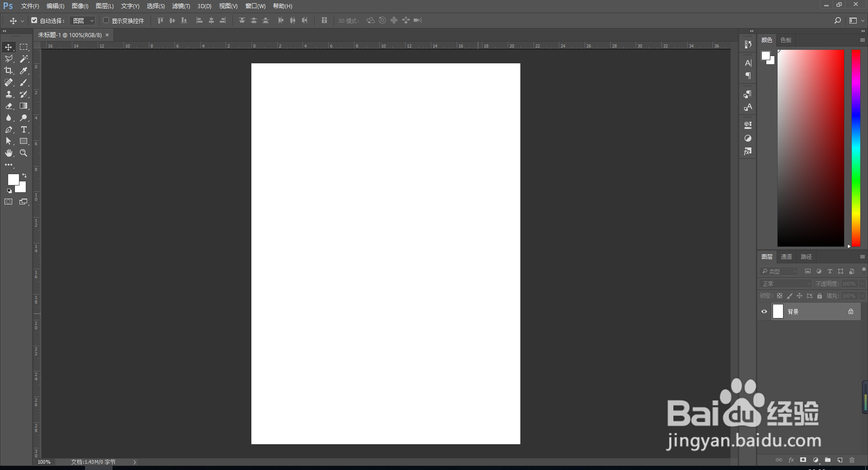
Task: Activate the Horizontal Type tool
Action: (24, 129)
